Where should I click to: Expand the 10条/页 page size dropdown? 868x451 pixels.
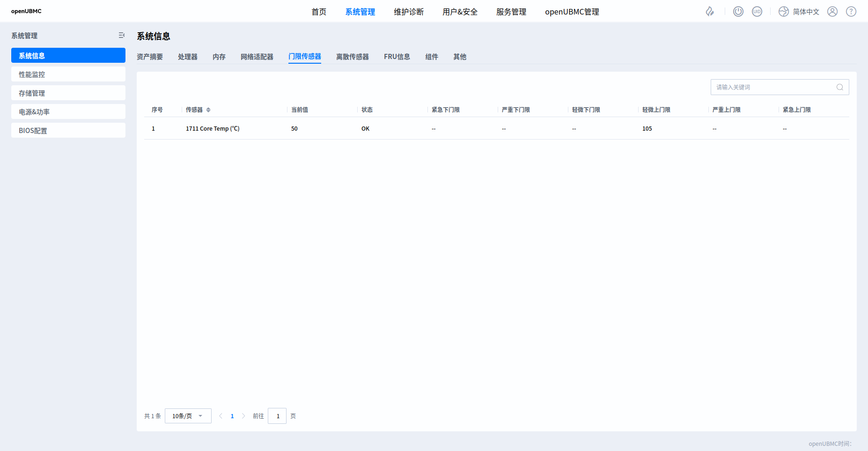pos(188,416)
